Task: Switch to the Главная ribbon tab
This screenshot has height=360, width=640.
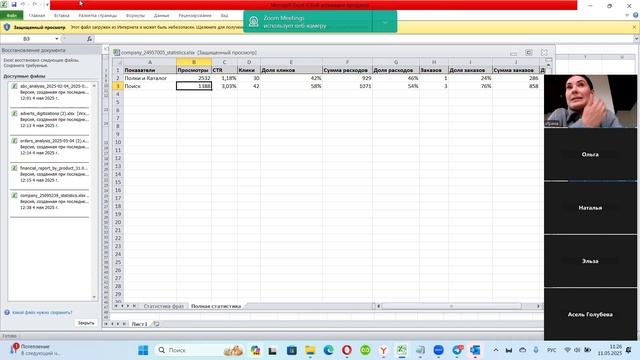Action: click(x=37, y=16)
